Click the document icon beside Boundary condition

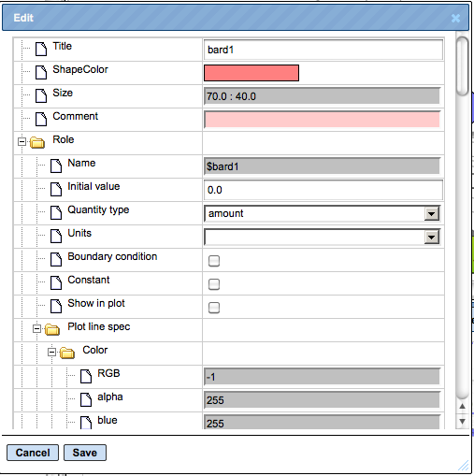56,259
